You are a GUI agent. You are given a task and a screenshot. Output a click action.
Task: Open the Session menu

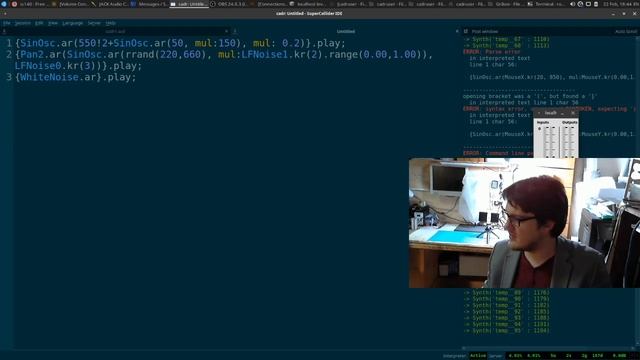(22, 23)
